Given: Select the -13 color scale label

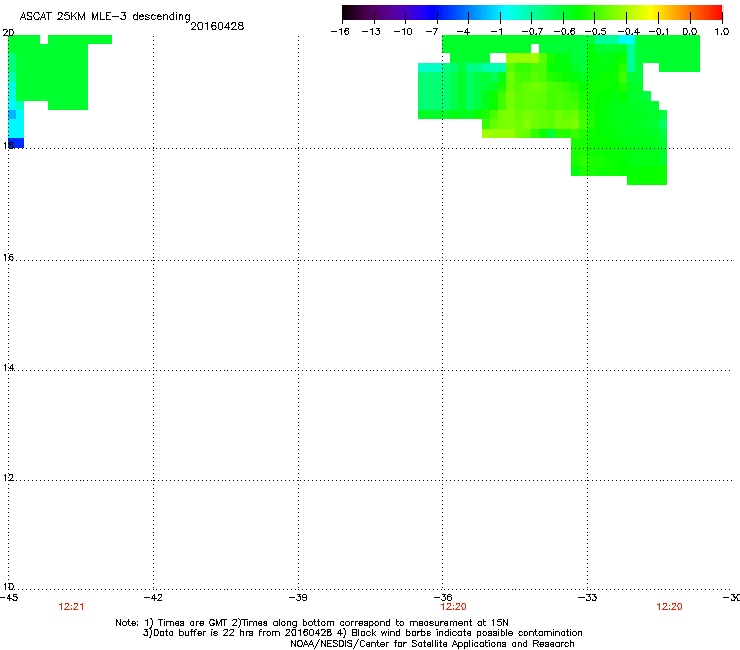Looking at the screenshot, I should (x=371, y=32).
